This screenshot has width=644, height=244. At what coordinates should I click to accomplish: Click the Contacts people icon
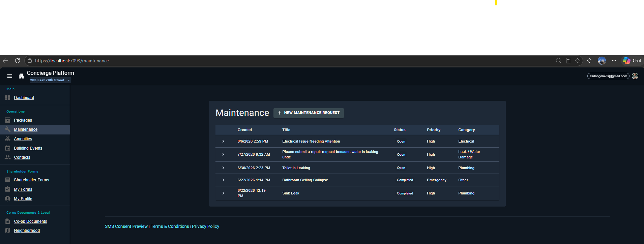pos(8,157)
